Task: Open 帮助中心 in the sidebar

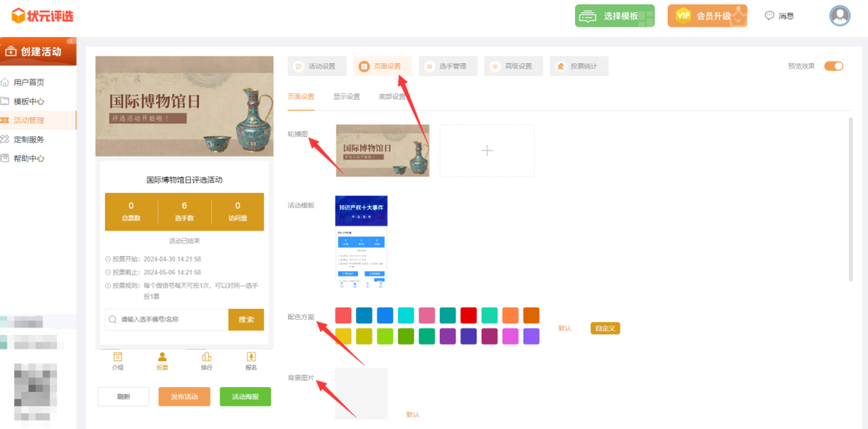Action: (x=28, y=158)
